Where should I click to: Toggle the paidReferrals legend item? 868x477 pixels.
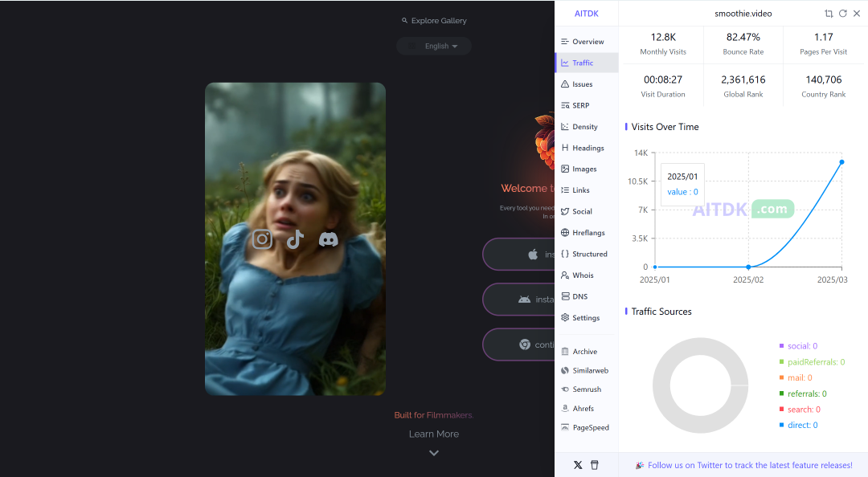812,362
